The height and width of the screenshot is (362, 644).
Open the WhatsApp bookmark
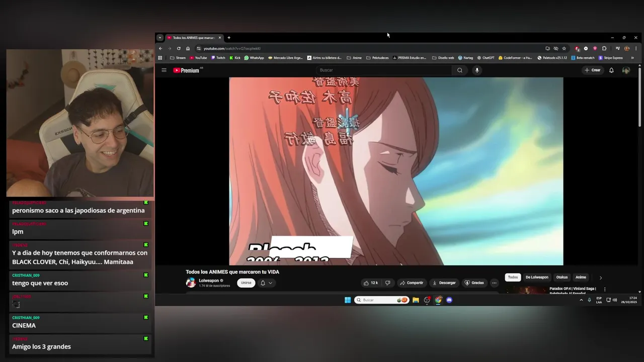pyautogui.click(x=254, y=58)
